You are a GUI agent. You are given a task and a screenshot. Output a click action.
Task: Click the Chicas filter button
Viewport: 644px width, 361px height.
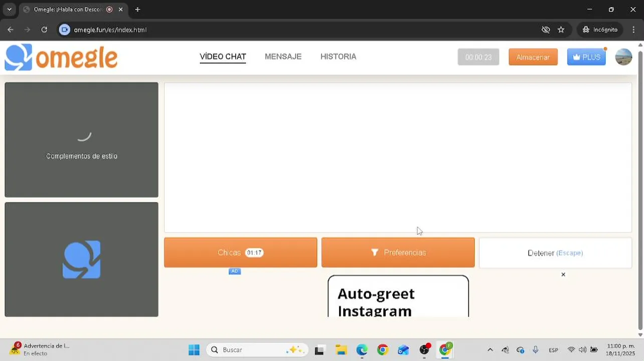(x=240, y=252)
